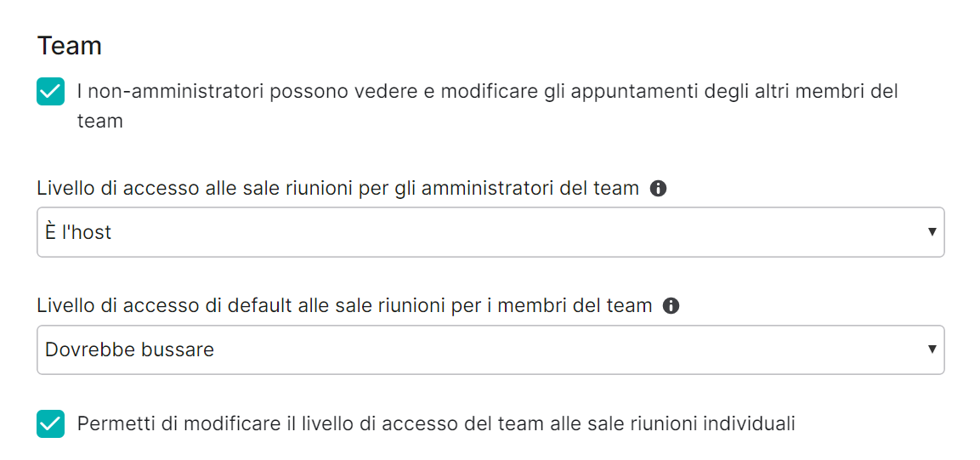Select the 'È l'host' value text in combo box

78,232
